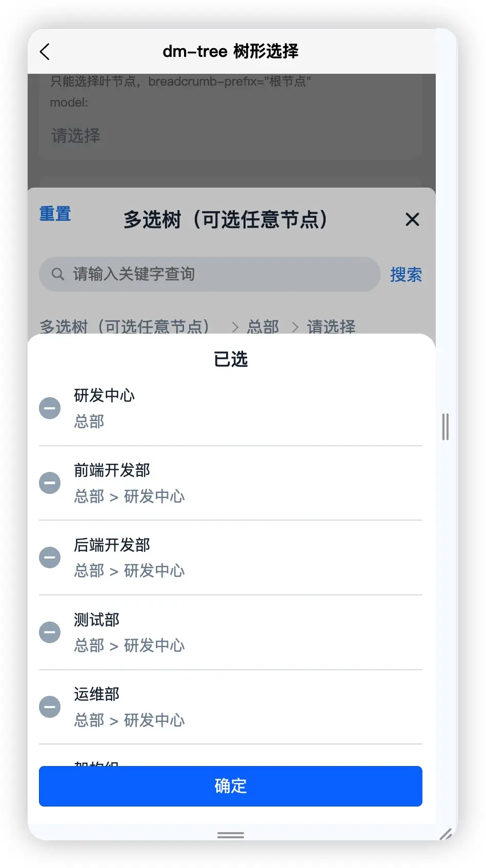The image size is (486, 868).
Task: Click the chevron before 总部 breadcrumb
Action: click(235, 327)
